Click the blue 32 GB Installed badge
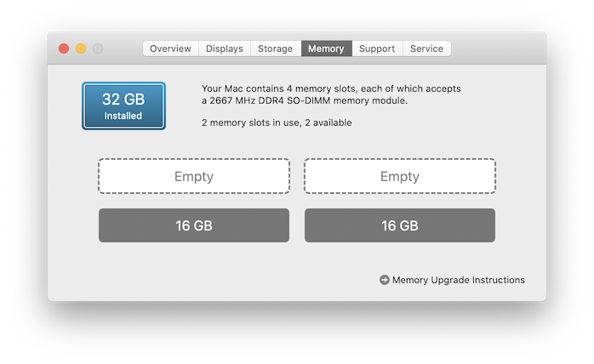This screenshot has height=364, width=594. pyautogui.click(x=124, y=106)
